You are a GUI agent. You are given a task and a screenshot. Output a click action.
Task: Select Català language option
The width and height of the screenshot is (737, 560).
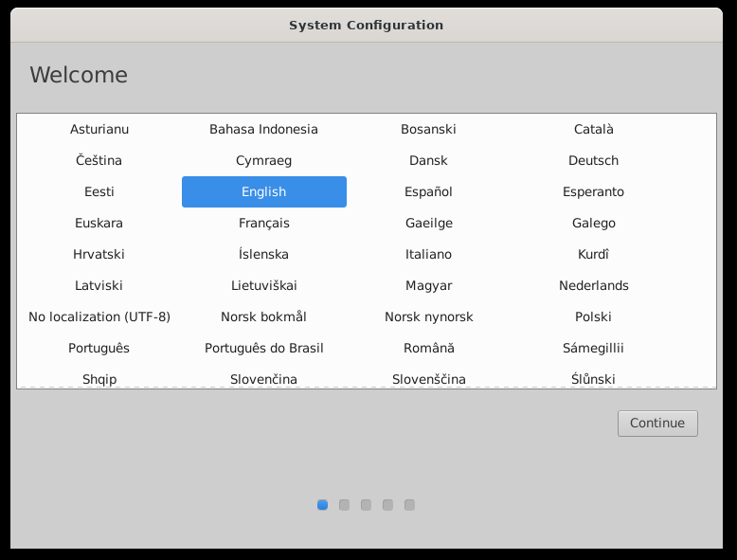[x=593, y=129]
